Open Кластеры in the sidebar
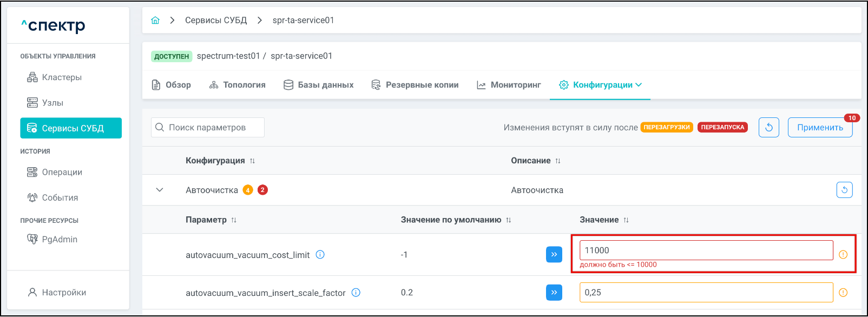The height and width of the screenshot is (317, 868). (x=61, y=77)
